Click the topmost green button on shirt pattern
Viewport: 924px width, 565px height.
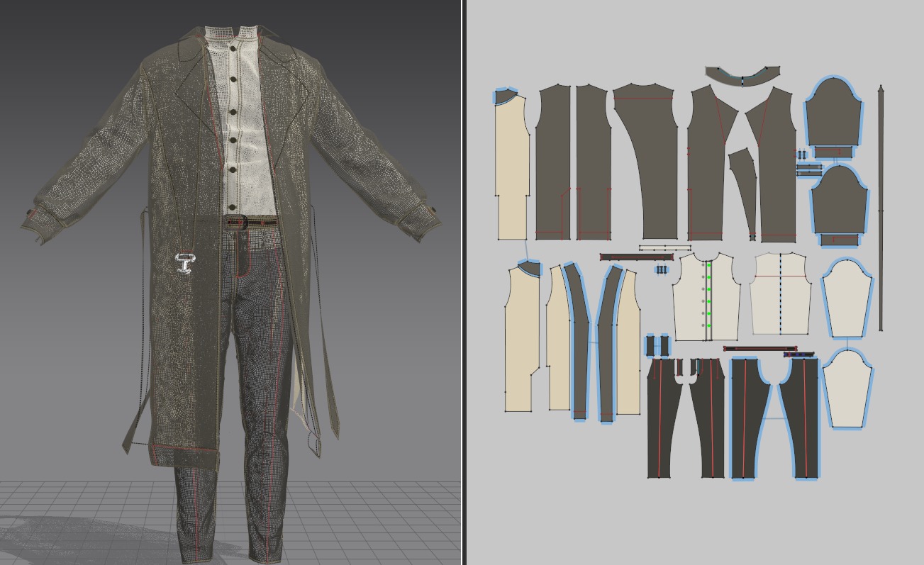point(709,264)
